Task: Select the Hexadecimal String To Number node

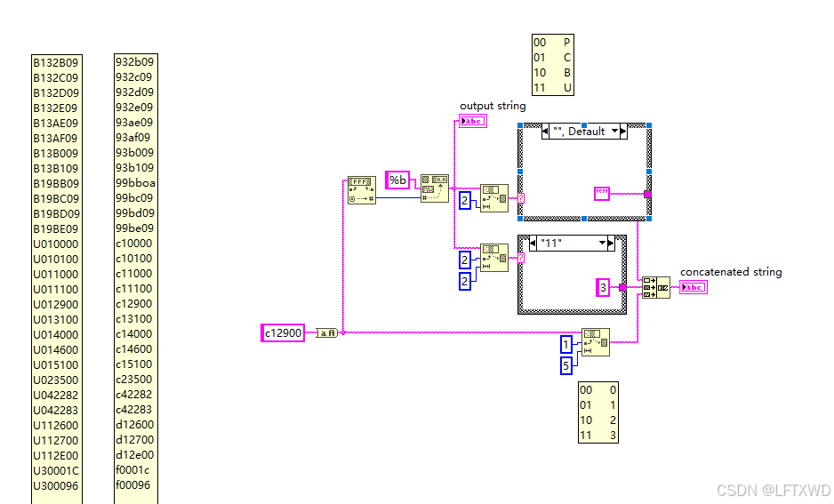Action: click(362, 190)
